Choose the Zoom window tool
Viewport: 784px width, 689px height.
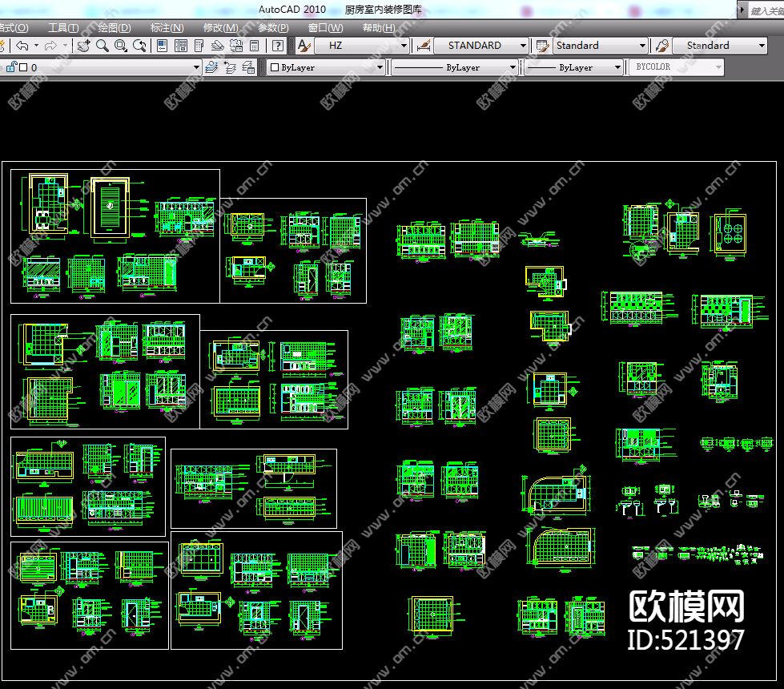(x=121, y=46)
